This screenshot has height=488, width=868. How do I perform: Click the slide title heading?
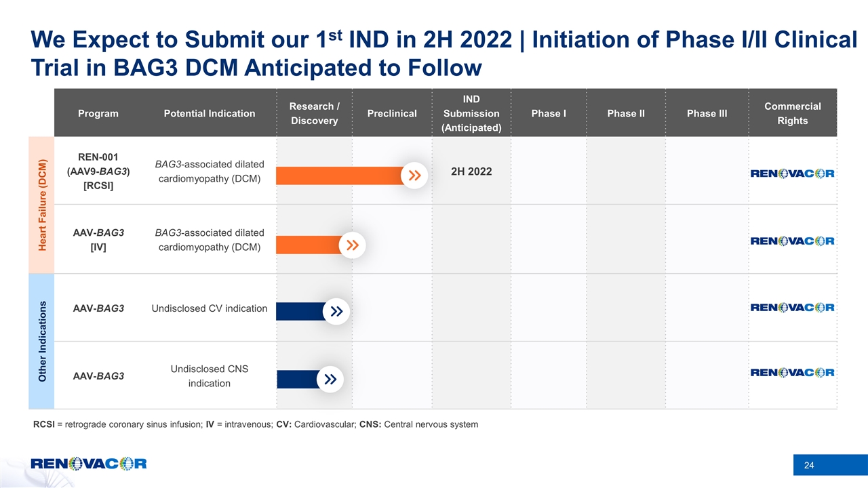coord(444,54)
